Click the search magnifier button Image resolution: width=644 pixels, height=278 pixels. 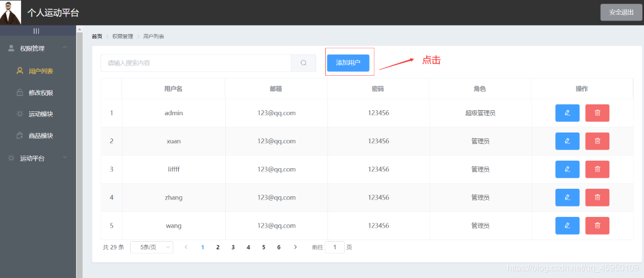(x=304, y=63)
